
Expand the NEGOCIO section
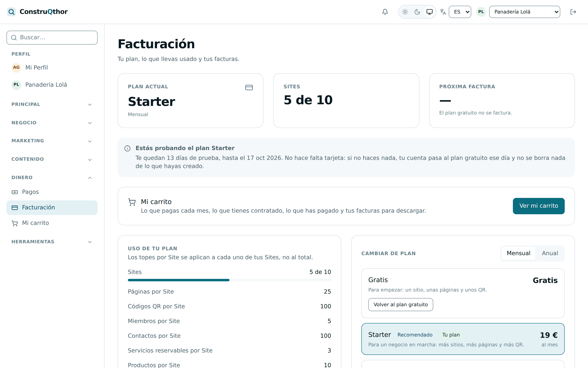click(x=52, y=123)
